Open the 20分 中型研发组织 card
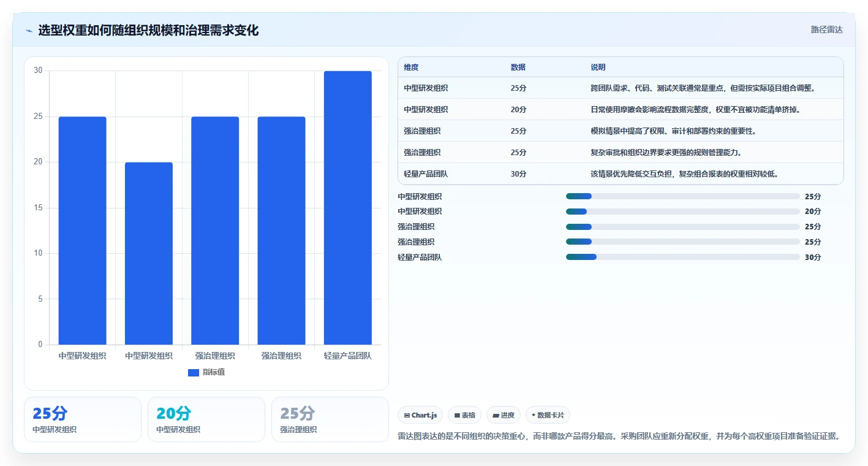 (x=206, y=419)
